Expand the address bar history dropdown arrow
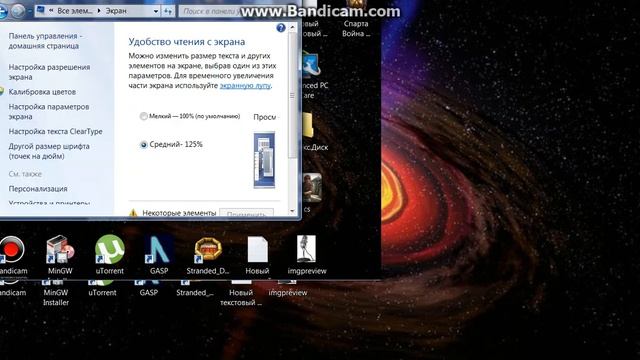Image resolution: width=640 pixels, height=360 pixels. (156, 11)
